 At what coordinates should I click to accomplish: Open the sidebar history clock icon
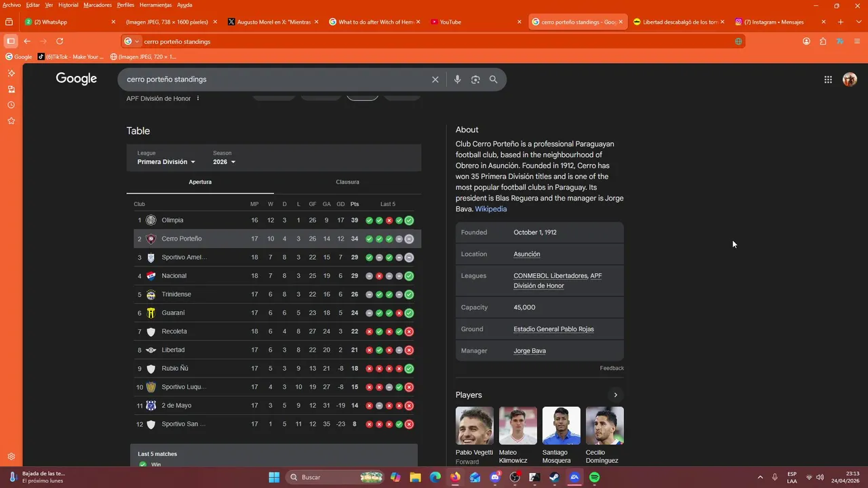pos(11,105)
